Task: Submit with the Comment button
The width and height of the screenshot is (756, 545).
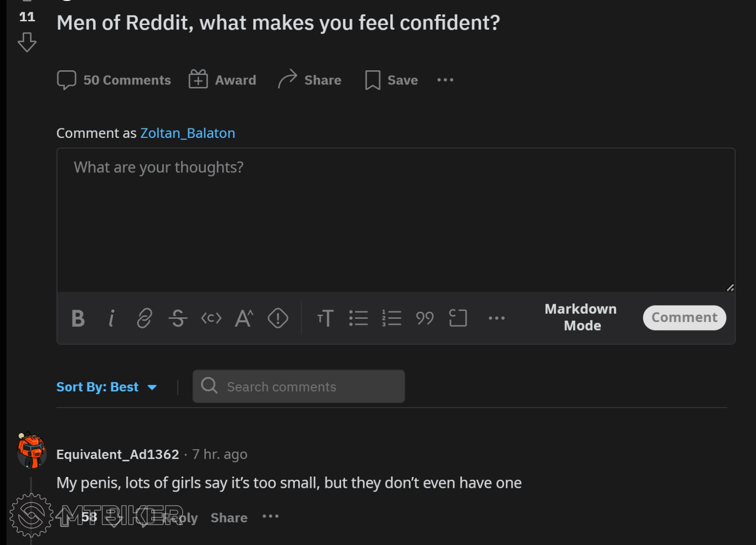Action: point(684,317)
